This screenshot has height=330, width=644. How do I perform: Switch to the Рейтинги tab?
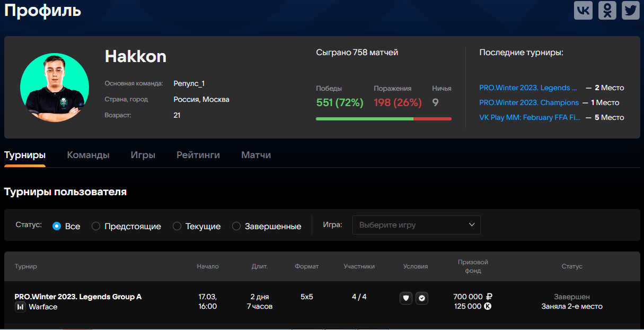tap(198, 155)
